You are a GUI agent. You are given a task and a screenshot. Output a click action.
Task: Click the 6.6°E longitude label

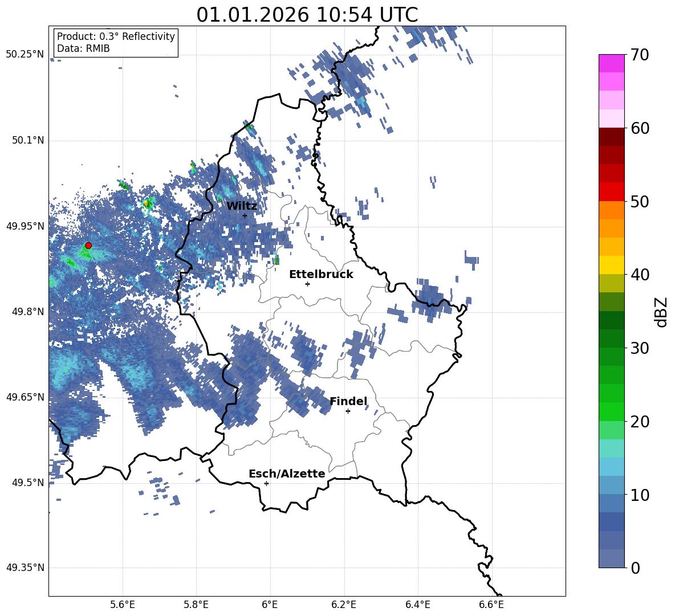click(491, 605)
